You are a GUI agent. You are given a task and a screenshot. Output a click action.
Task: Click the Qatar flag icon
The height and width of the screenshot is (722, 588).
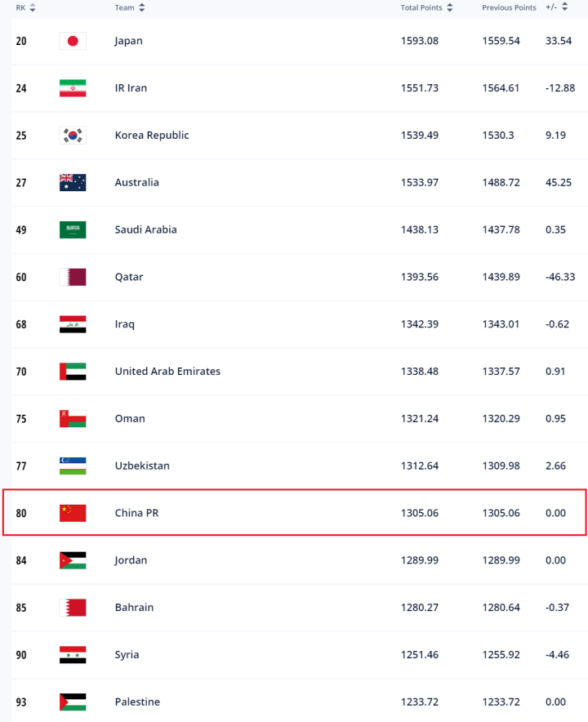(x=72, y=277)
